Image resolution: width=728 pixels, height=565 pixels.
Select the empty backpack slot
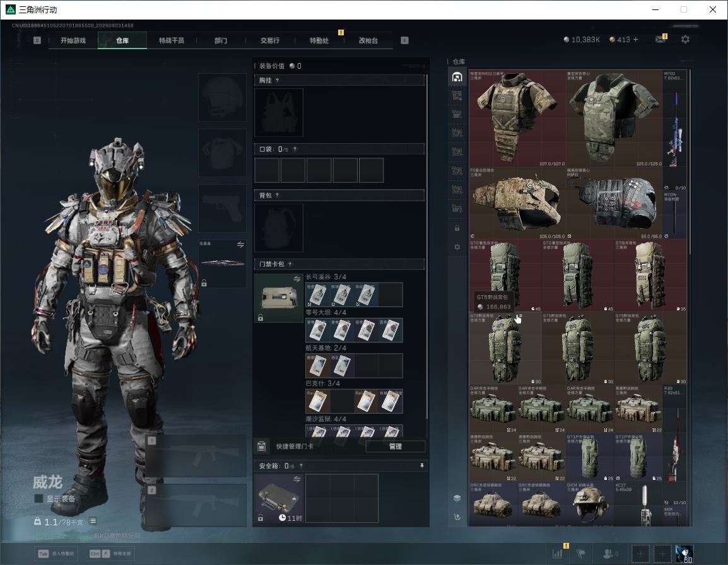tap(279, 228)
